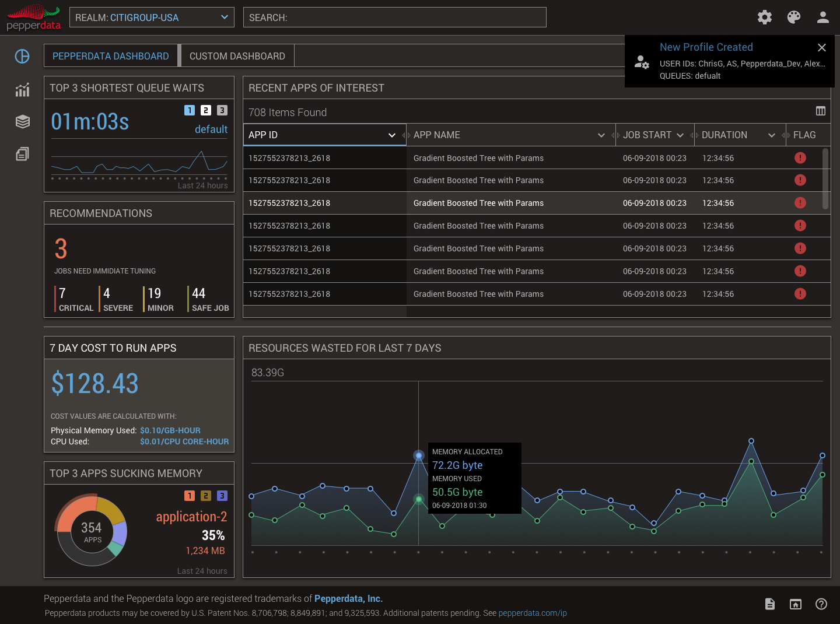Click the highest memory allocated peak point
The height and width of the screenshot is (624, 840).
click(751, 441)
